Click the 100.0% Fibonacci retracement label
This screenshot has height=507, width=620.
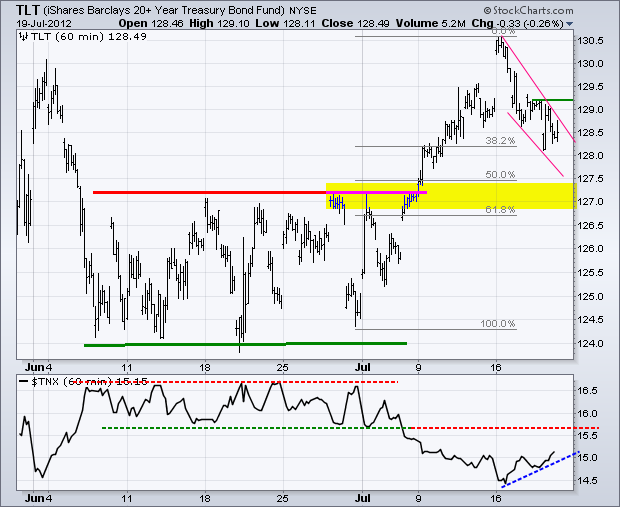click(x=498, y=323)
